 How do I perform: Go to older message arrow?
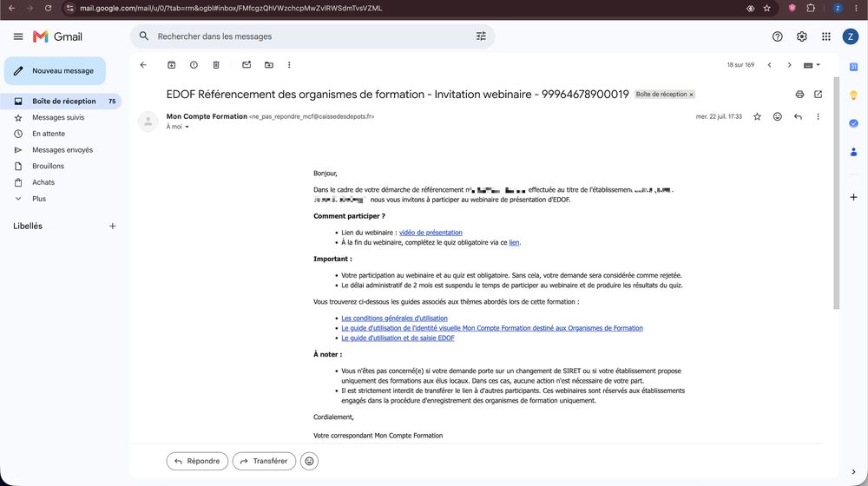pos(789,65)
